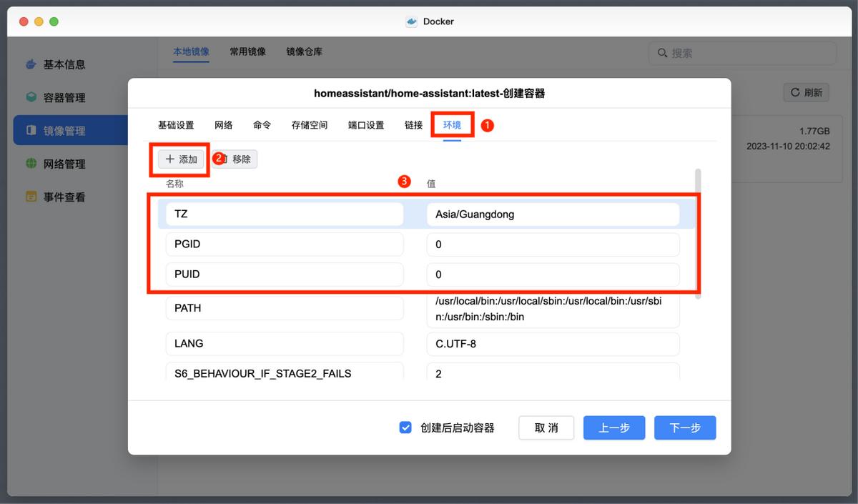This screenshot has height=504, width=858.
Task: Click the PGID name field
Action: click(x=285, y=244)
